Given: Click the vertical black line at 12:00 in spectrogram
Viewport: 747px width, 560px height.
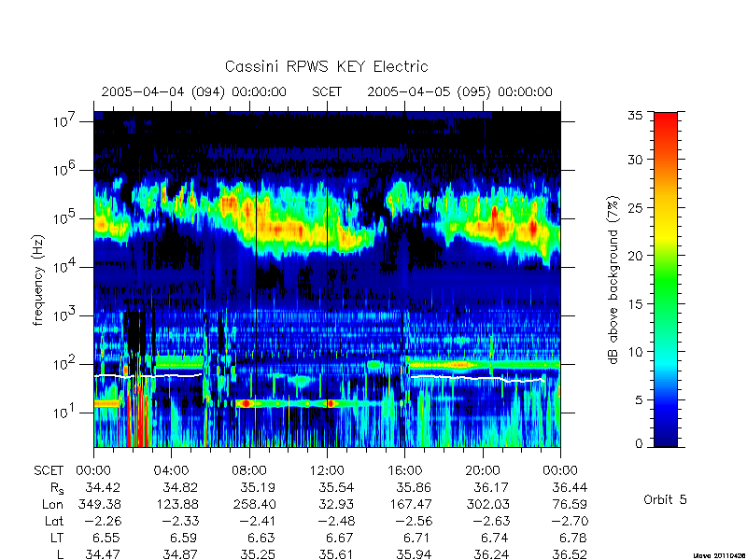Looking at the screenshot, I should [328, 278].
